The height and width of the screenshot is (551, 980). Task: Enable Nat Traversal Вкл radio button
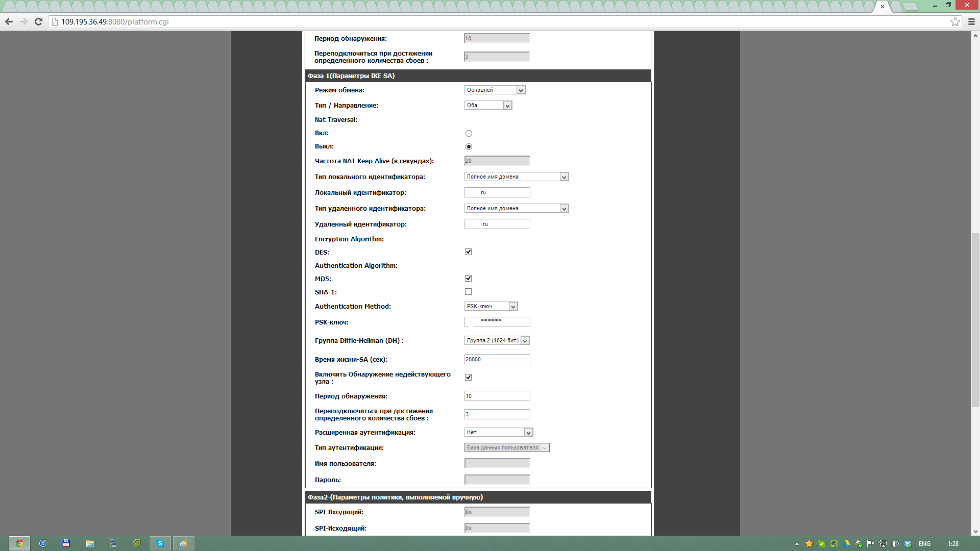469,134
